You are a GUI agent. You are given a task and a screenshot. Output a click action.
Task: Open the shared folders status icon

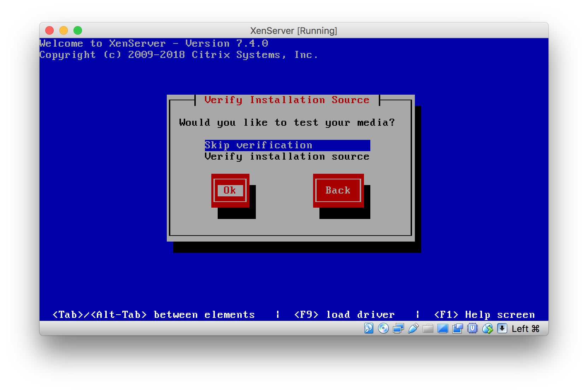point(428,329)
